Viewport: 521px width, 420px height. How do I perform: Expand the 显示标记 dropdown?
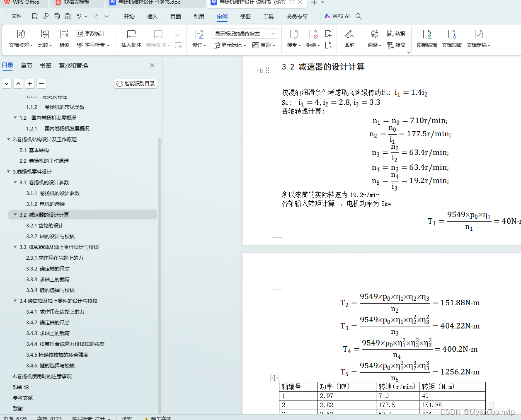[x=230, y=45]
